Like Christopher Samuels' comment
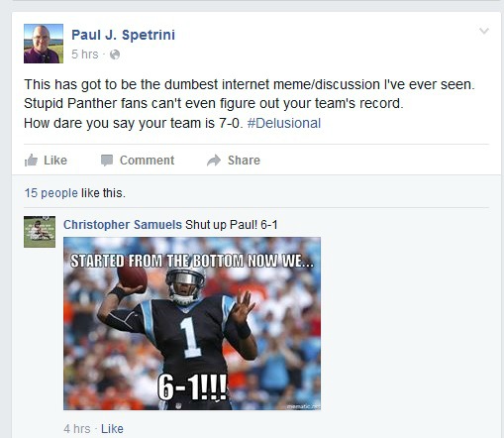 (x=112, y=429)
